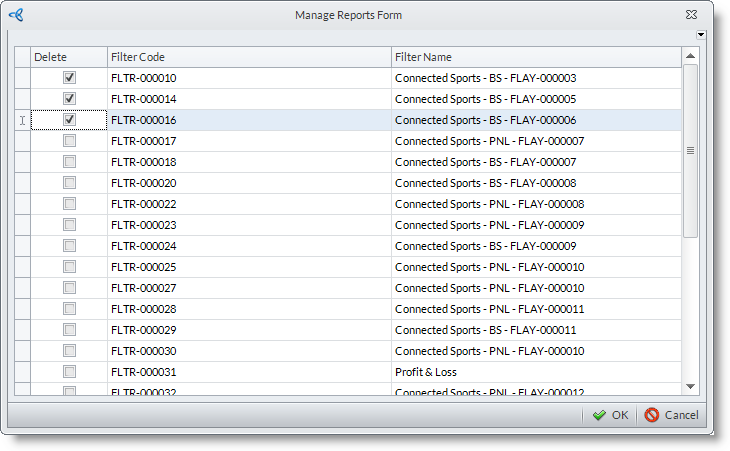Click the app logo icon in title bar

pos(16,15)
